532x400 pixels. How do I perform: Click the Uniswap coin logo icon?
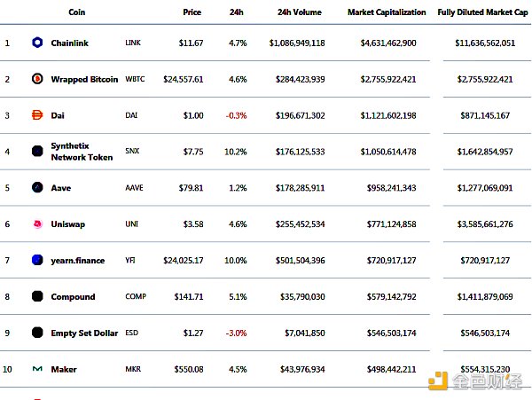pos(37,224)
